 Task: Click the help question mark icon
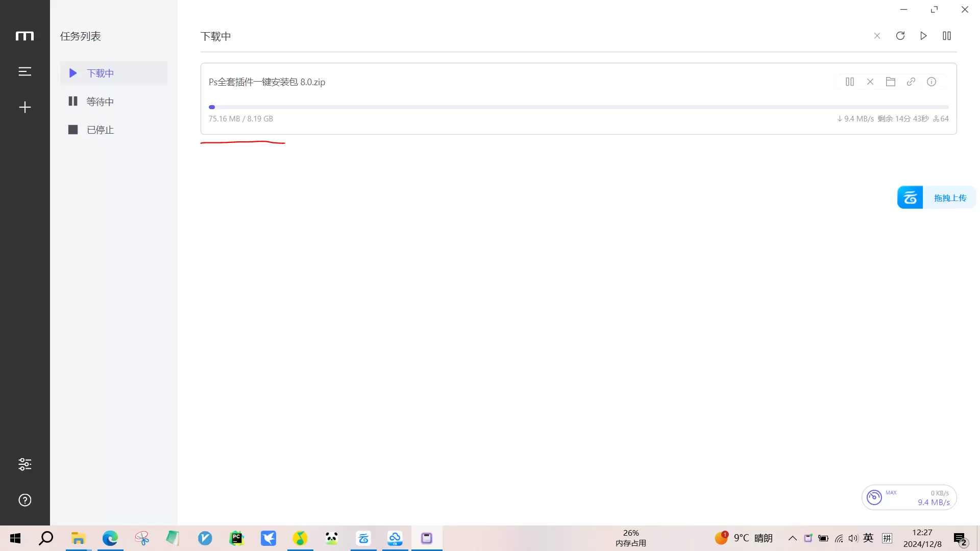[x=25, y=500]
